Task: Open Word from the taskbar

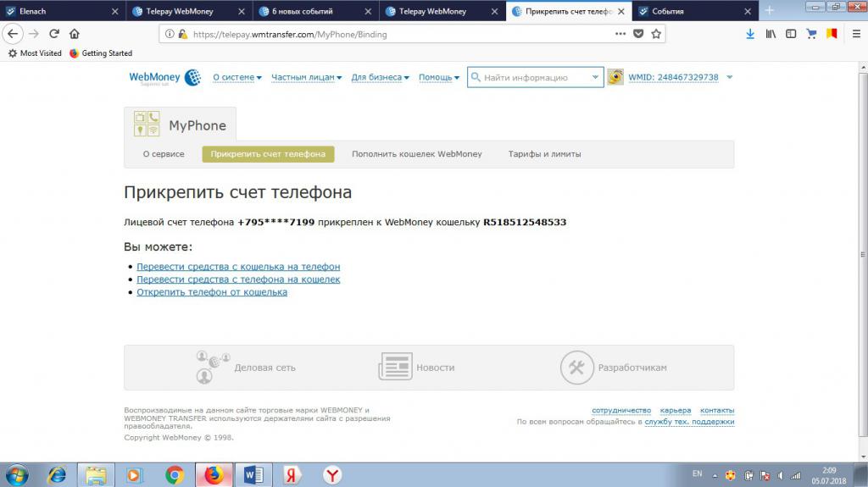Action: click(x=253, y=475)
